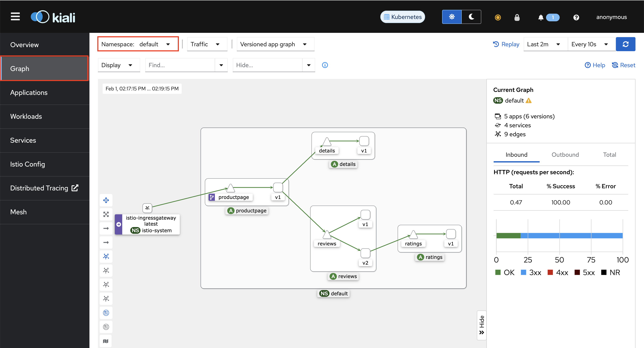Select light theme sun toggle
The image size is (644, 348).
(452, 17)
